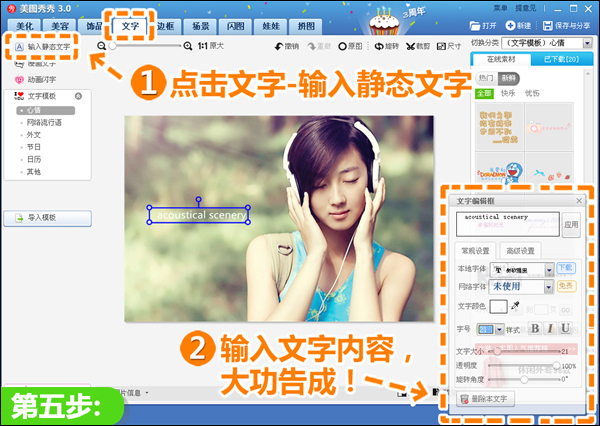The width and height of the screenshot is (600, 426).
Task: Select the 节日 template category
Action: click(x=33, y=147)
